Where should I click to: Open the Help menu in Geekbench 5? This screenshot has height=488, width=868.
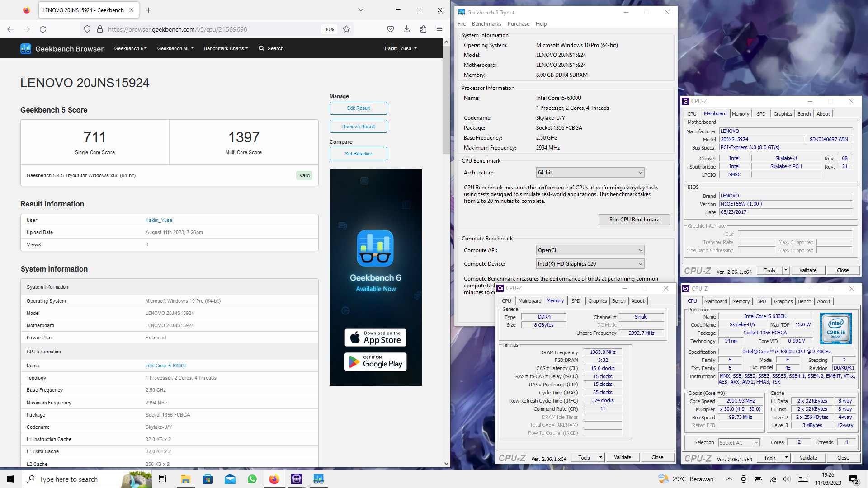(541, 24)
